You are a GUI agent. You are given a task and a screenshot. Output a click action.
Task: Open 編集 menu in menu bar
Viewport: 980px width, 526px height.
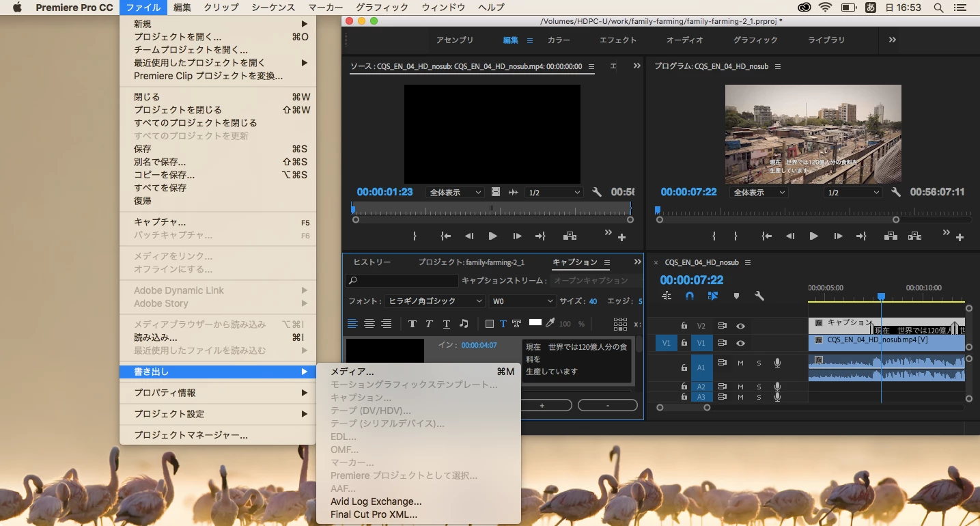182,8
